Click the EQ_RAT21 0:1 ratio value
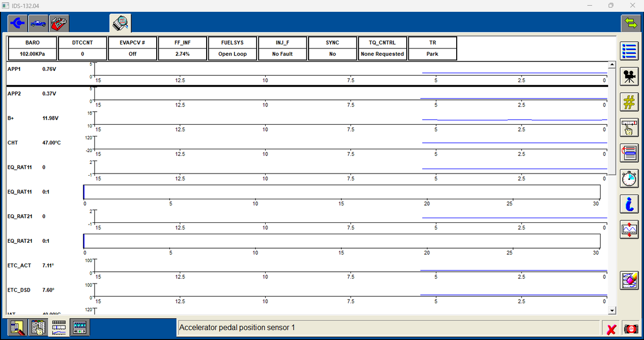Image resolution: width=644 pixels, height=340 pixels. 46,241
